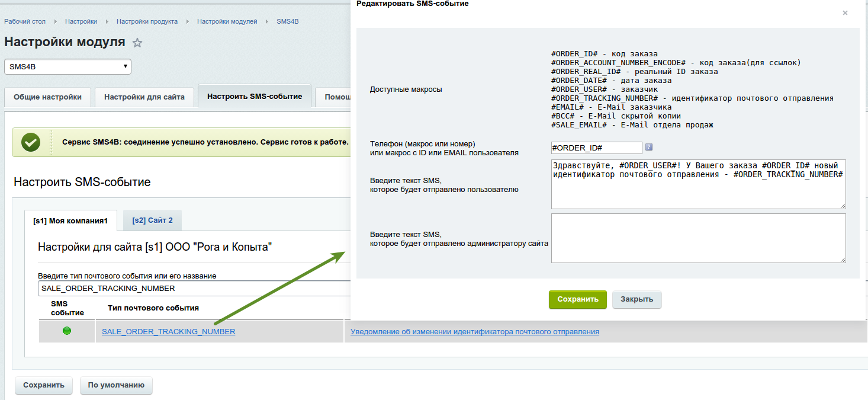Open the Уведомление об изменении идентификатора link

point(474,332)
